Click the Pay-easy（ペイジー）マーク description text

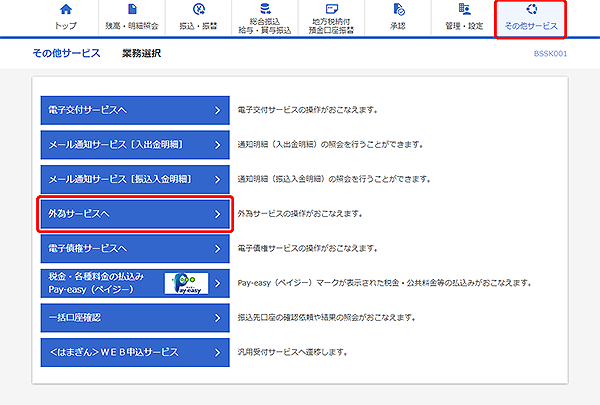click(385, 283)
